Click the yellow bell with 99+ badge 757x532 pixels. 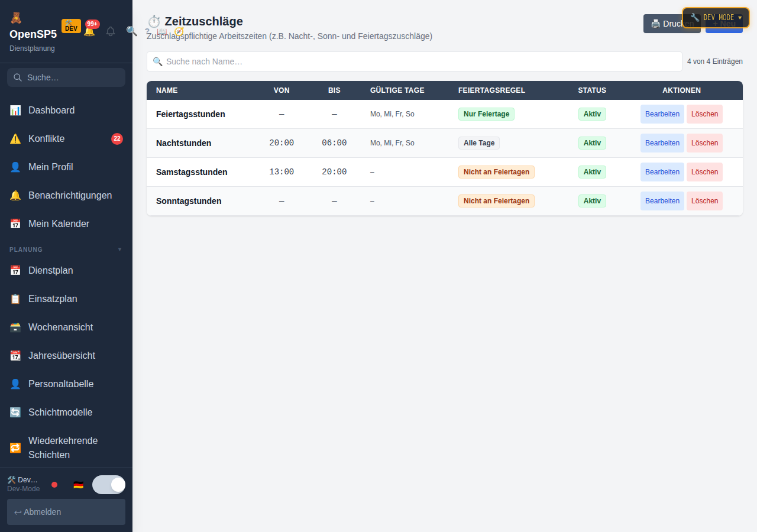click(x=89, y=31)
